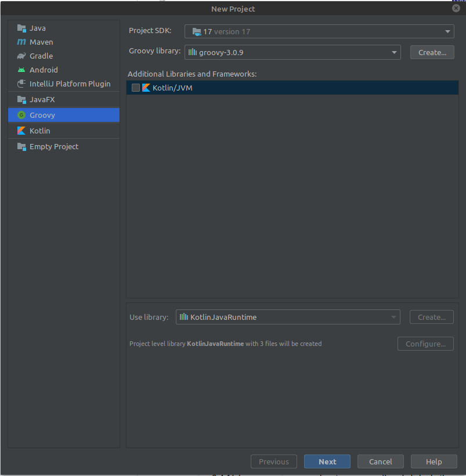Click the Previous button

273,461
